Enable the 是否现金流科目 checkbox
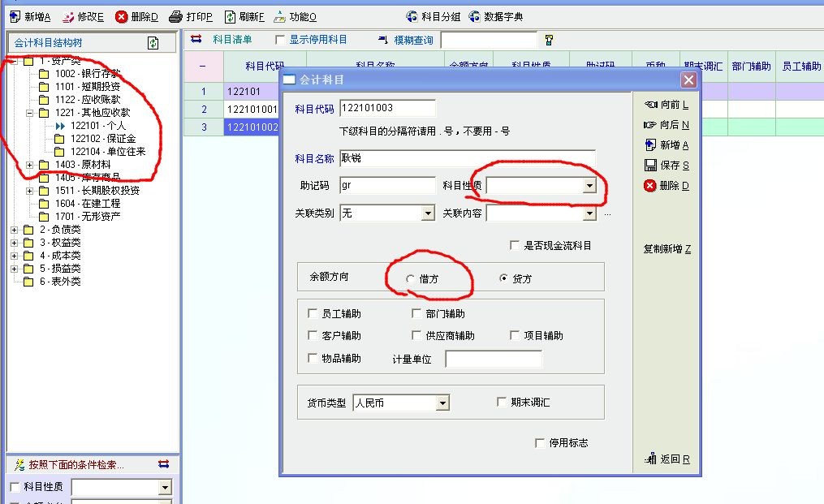Screen dimensions: 824x504 click(x=514, y=245)
